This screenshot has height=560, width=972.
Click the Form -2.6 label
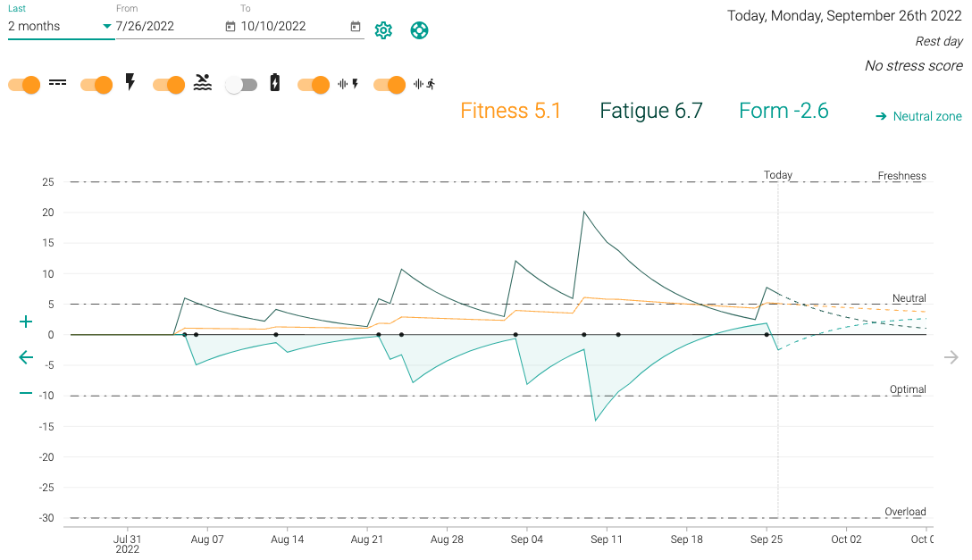tap(783, 111)
